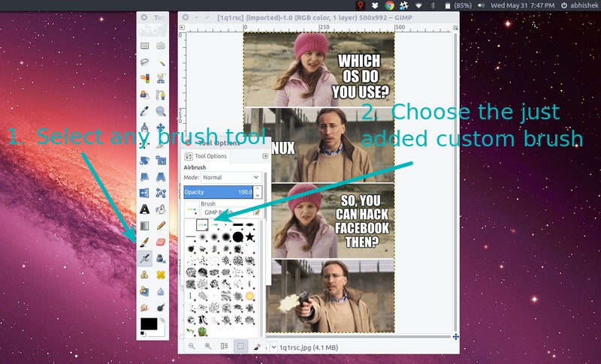Select the Zoom magnifier tool
This screenshot has width=601, height=364.
(161, 111)
